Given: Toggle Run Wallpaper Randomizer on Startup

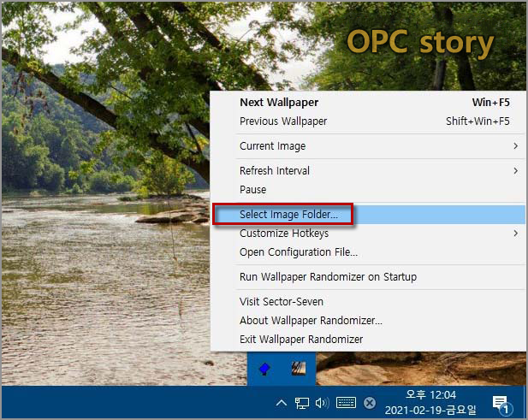Looking at the screenshot, I should pos(368,277).
